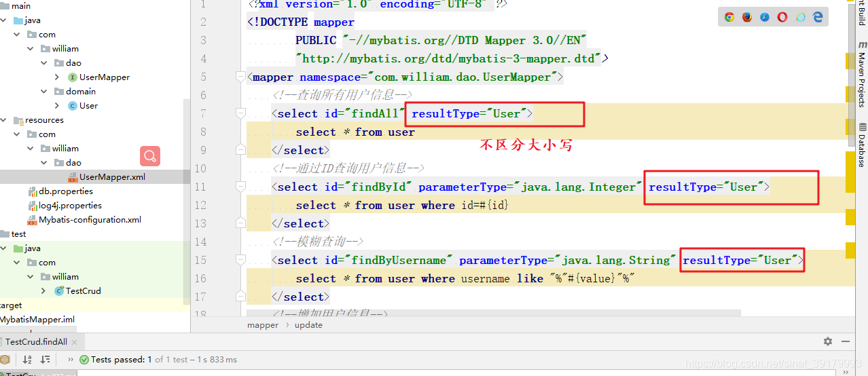The width and height of the screenshot is (868, 376).
Task: Click line number 12 in gutter
Action: pos(200,205)
